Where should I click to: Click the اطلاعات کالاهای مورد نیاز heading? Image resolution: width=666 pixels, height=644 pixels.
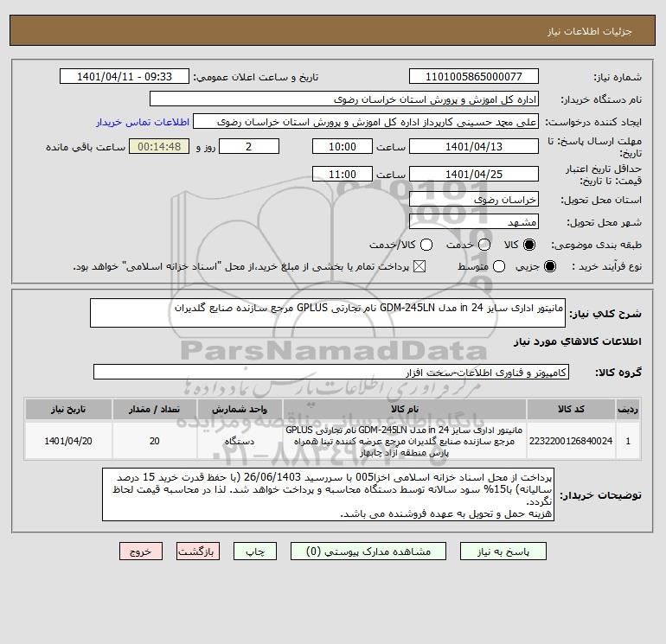click(x=578, y=341)
